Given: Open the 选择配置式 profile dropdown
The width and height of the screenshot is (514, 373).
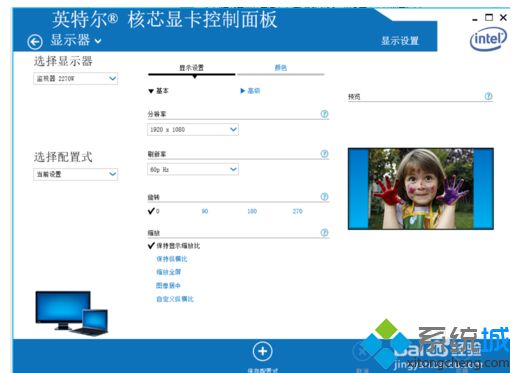Looking at the screenshot, I should (x=76, y=174).
